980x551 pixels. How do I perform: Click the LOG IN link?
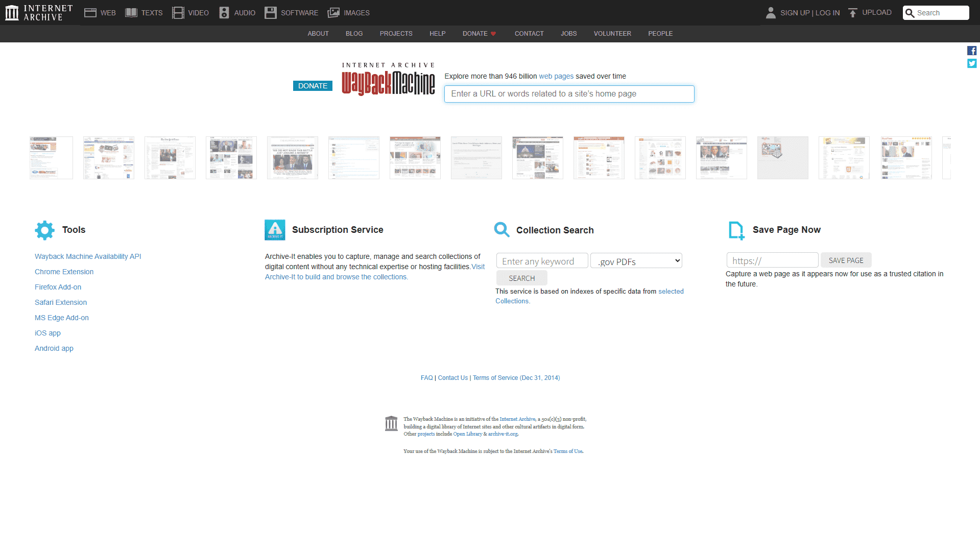(x=827, y=13)
